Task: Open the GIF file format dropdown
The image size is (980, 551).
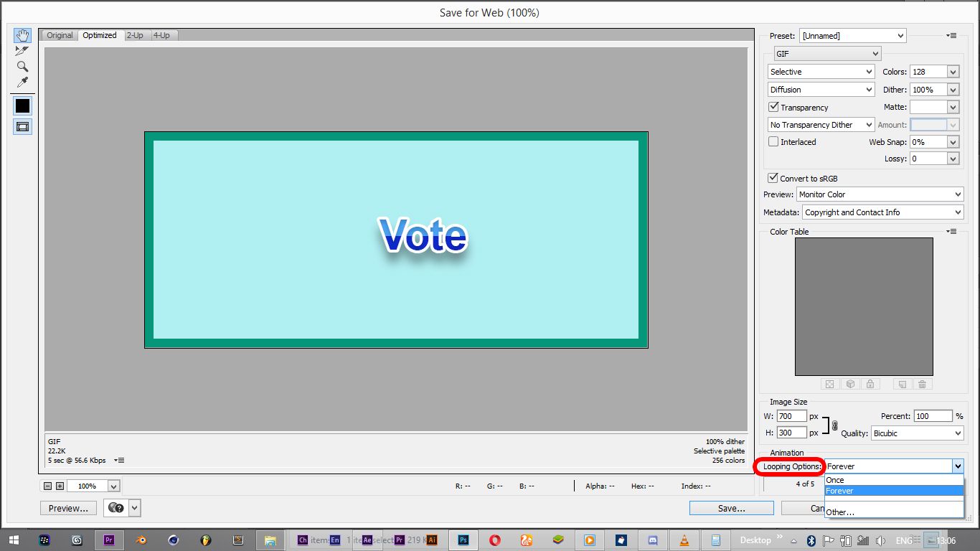Action: [x=827, y=54]
